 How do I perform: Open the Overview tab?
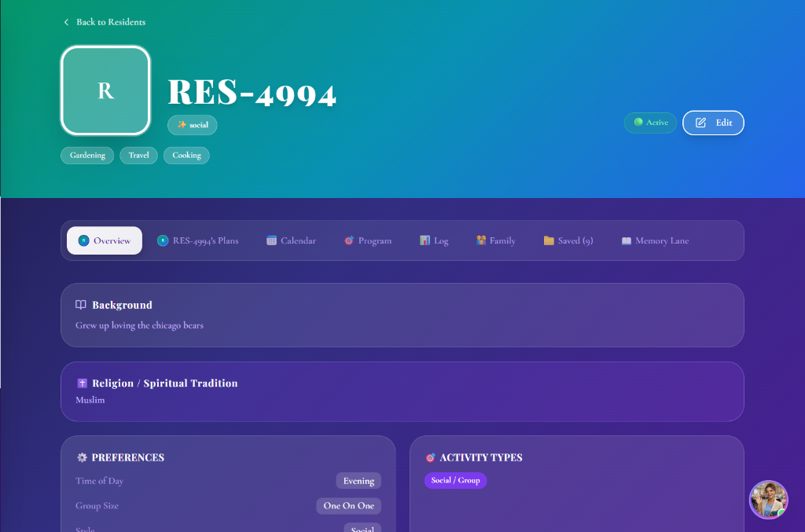pyautogui.click(x=105, y=240)
